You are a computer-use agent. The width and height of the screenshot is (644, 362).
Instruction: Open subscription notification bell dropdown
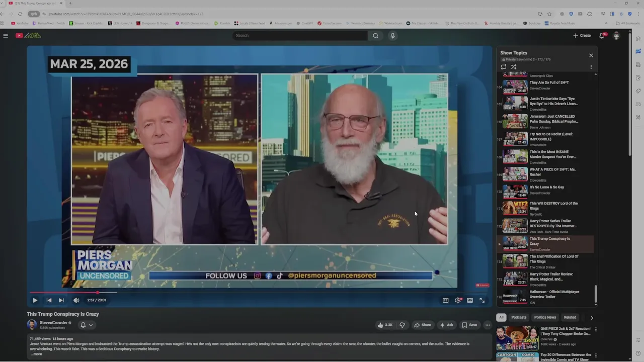tap(86, 325)
